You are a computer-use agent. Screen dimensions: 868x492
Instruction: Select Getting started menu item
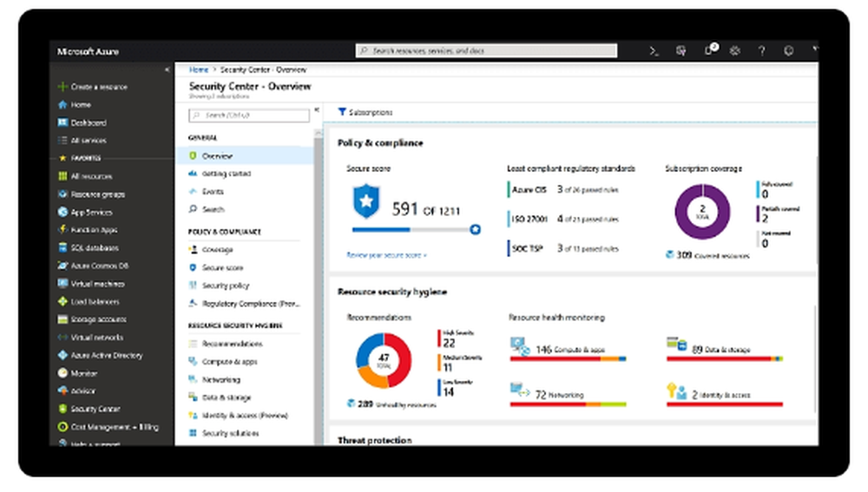coord(220,174)
